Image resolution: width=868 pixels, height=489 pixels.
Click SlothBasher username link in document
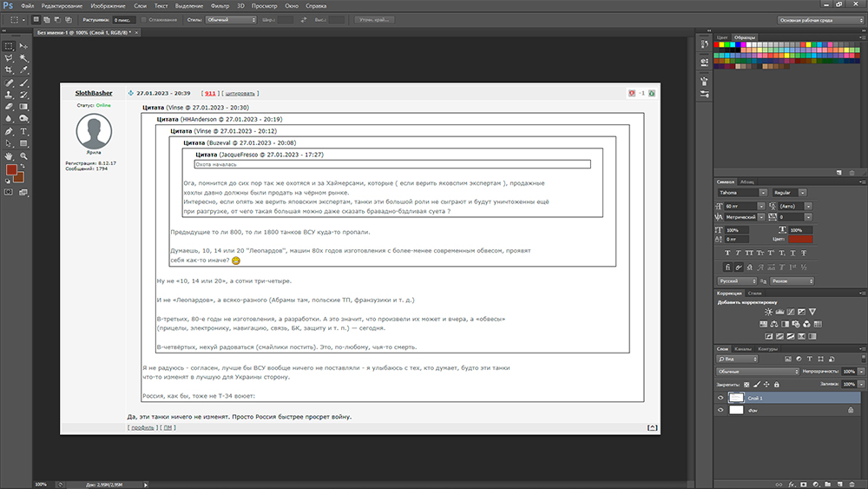click(94, 93)
